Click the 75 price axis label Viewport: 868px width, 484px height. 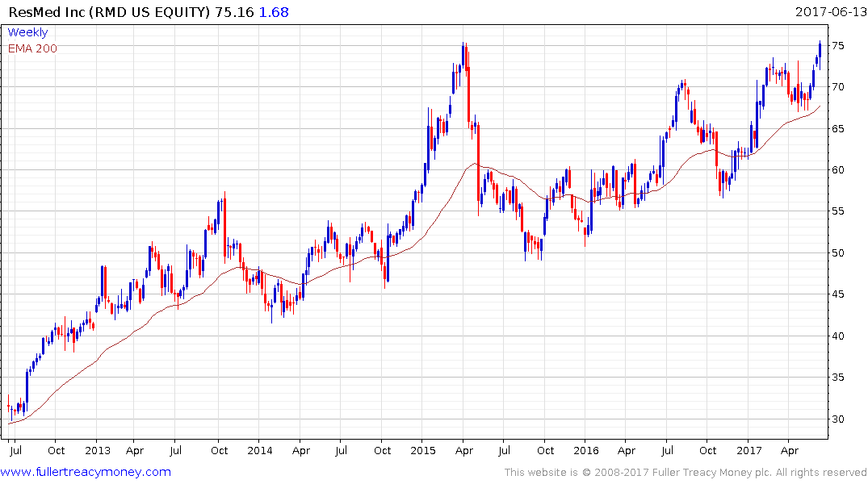tap(838, 46)
